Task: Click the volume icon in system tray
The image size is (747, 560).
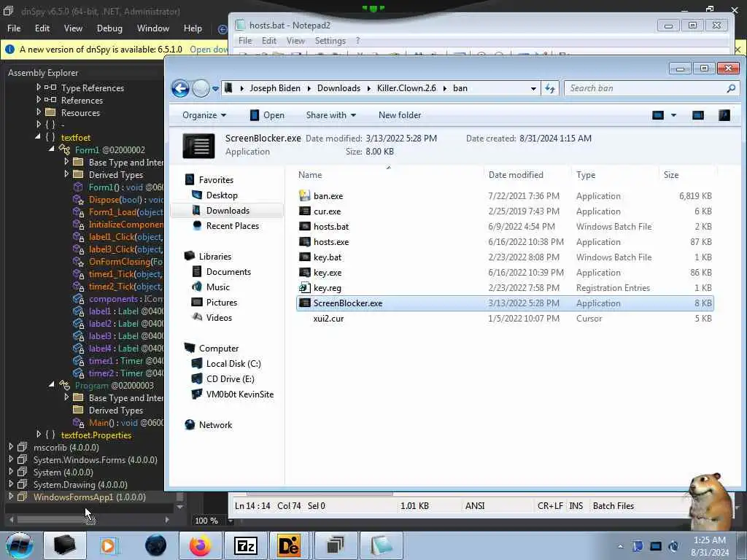Action: pyautogui.click(x=673, y=547)
